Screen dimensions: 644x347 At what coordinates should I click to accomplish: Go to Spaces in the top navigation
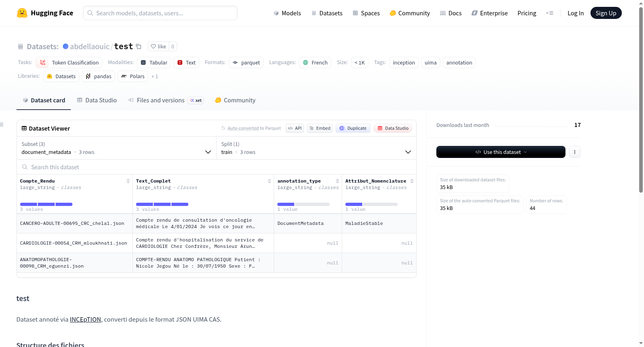click(366, 13)
